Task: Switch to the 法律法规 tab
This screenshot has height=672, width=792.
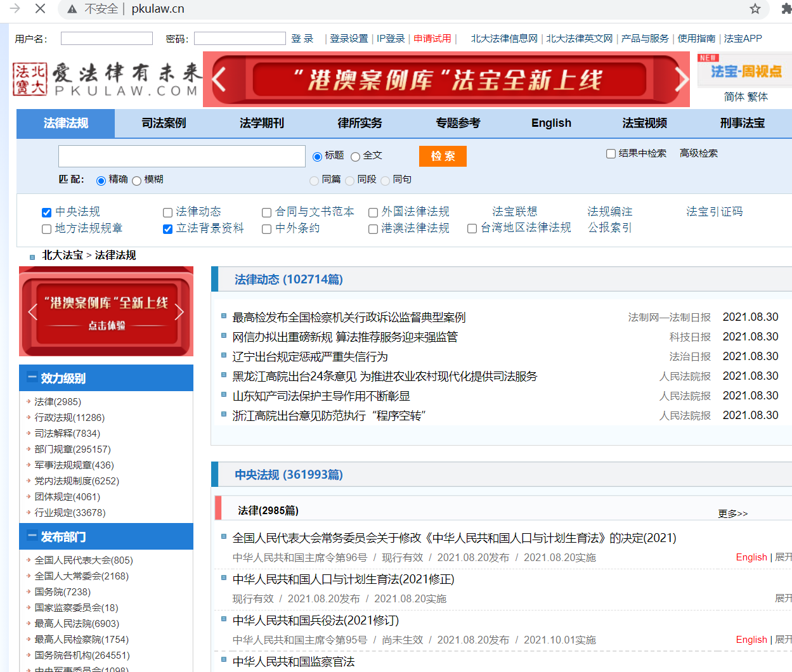Action: 65,123
